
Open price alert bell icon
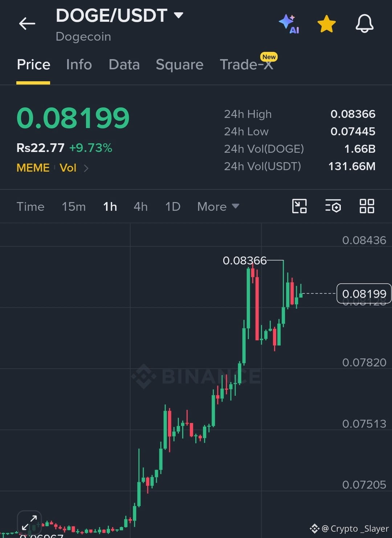pos(364,24)
